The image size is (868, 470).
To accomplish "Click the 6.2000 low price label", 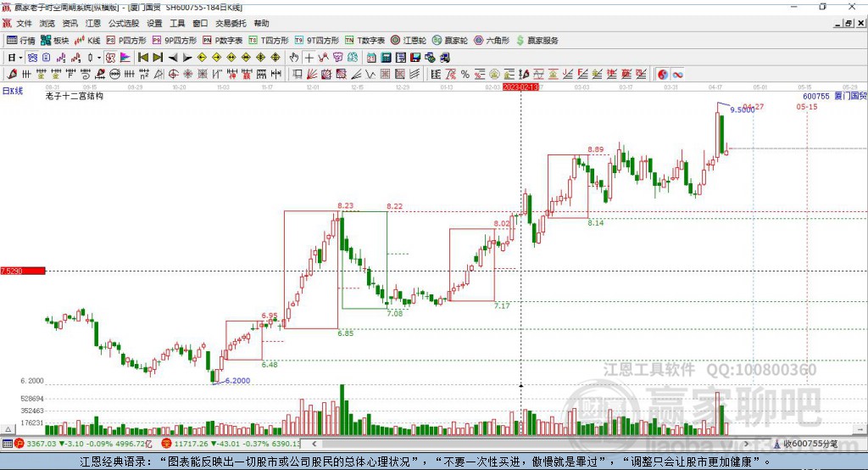I will point(237,381).
